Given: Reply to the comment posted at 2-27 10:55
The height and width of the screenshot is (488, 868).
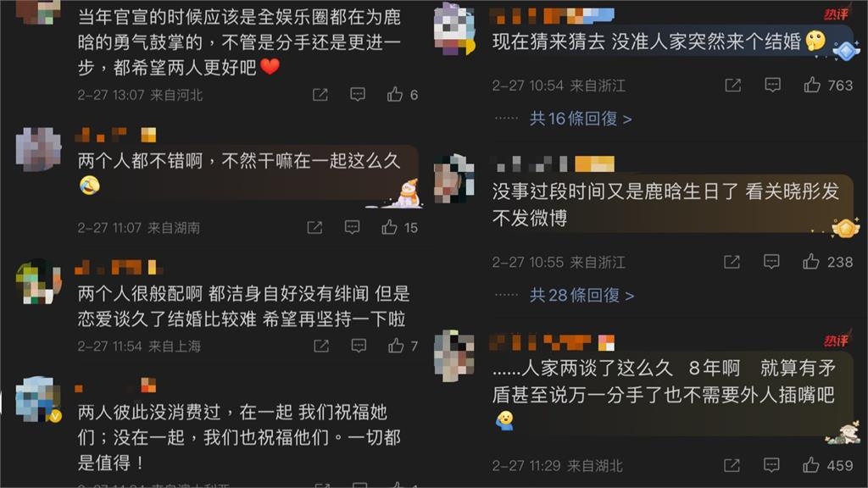Looking at the screenshot, I should [771, 261].
